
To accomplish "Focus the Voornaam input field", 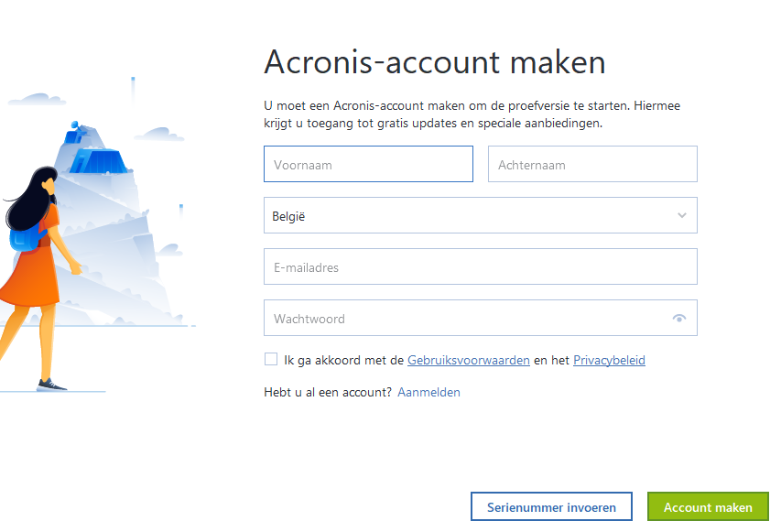I will (368, 165).
